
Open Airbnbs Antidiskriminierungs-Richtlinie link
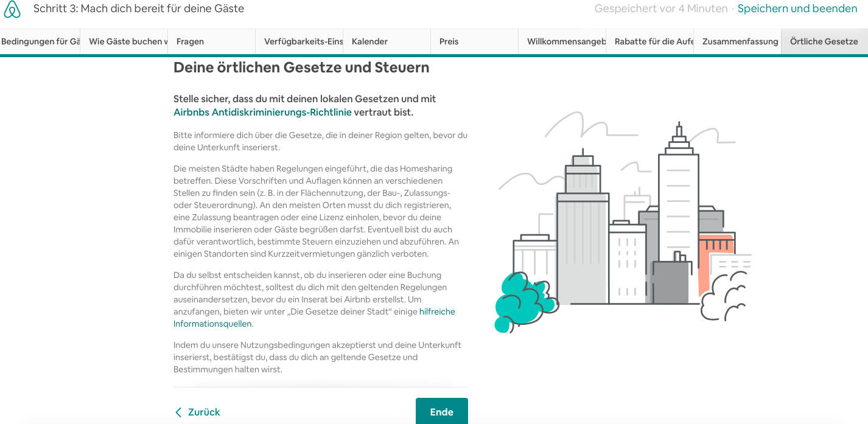[262, 112]
